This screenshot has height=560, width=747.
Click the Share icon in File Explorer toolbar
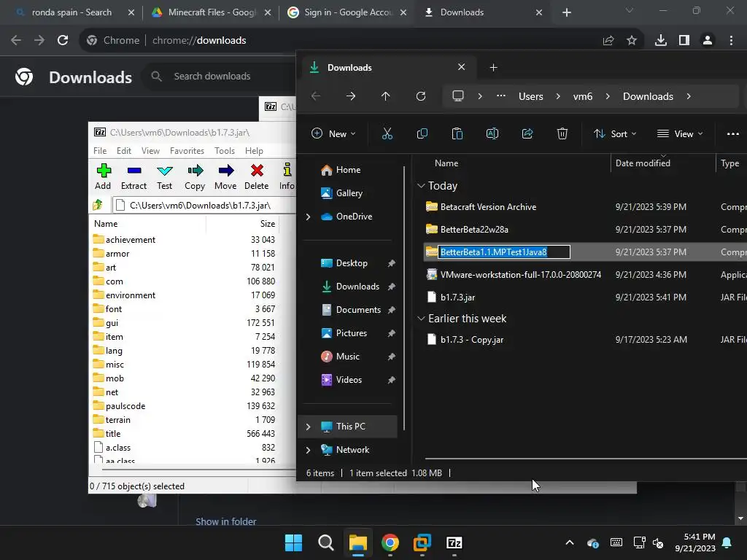527,134
